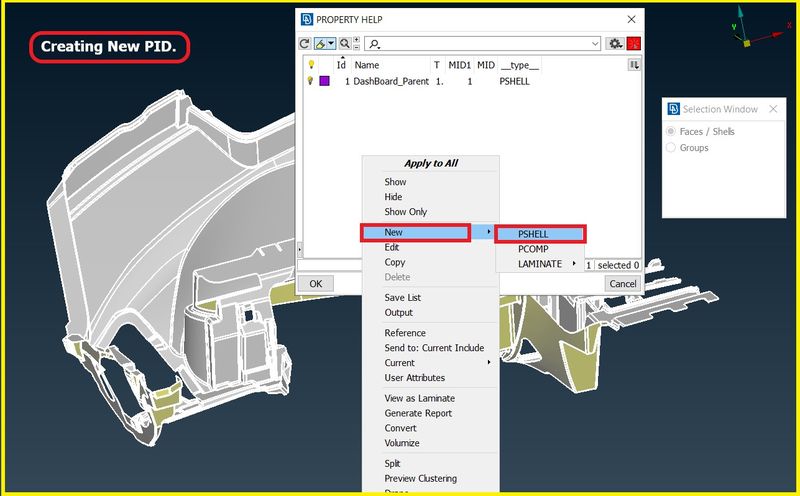This screenshot has width=800, height=496.
Task: Click inside the property search field
Action: (x=482, y=44)
